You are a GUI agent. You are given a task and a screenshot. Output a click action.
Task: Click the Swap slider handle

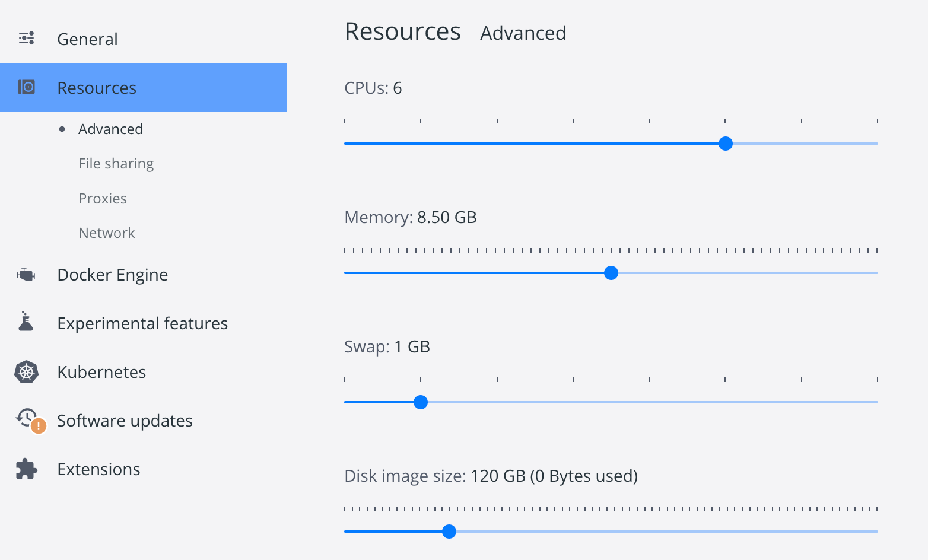pyautogui.click(x=421, y=402)
